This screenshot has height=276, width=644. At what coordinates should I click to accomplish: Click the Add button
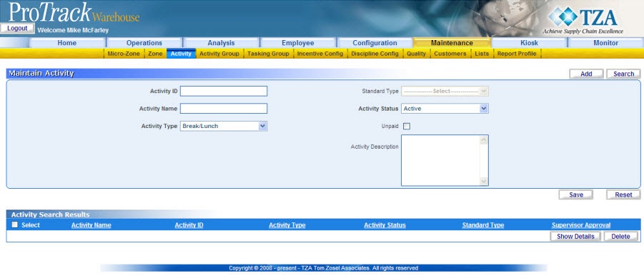586,74
